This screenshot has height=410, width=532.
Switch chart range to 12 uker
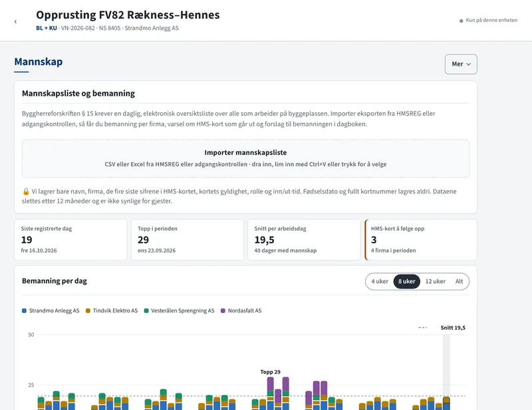[436, 282]
